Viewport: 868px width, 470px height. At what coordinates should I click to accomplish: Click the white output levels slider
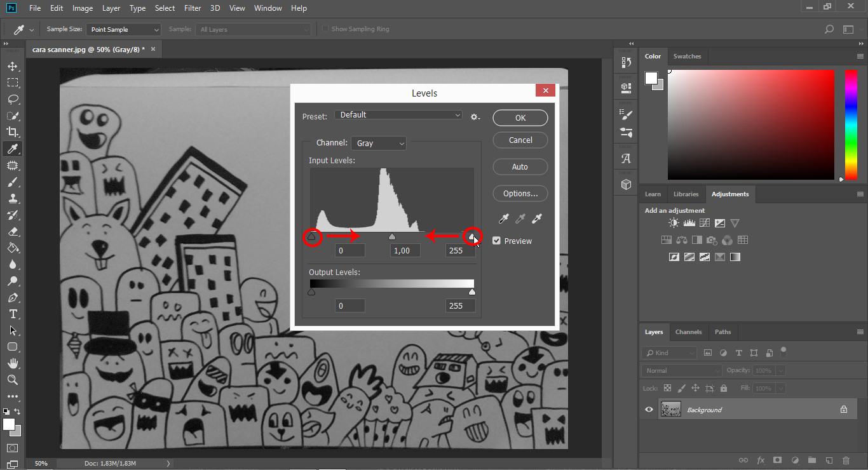pyautogui.click(x=471, y=292)
